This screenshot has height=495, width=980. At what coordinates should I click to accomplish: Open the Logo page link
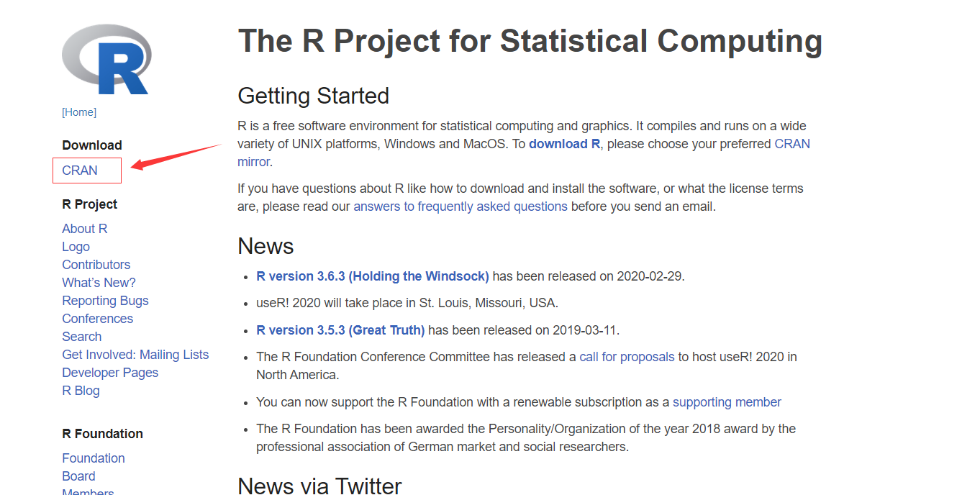(x=76, y=247)
